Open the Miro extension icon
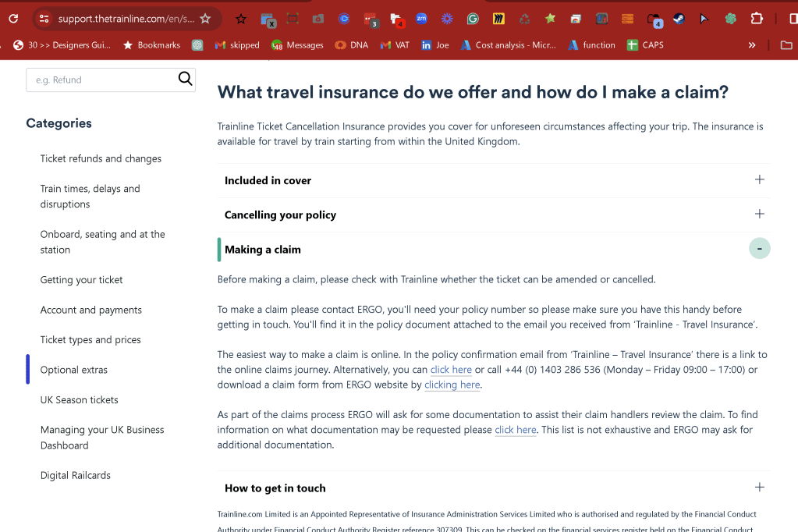The width and height of the screenshot is (798, 532). tap(498, 19)
